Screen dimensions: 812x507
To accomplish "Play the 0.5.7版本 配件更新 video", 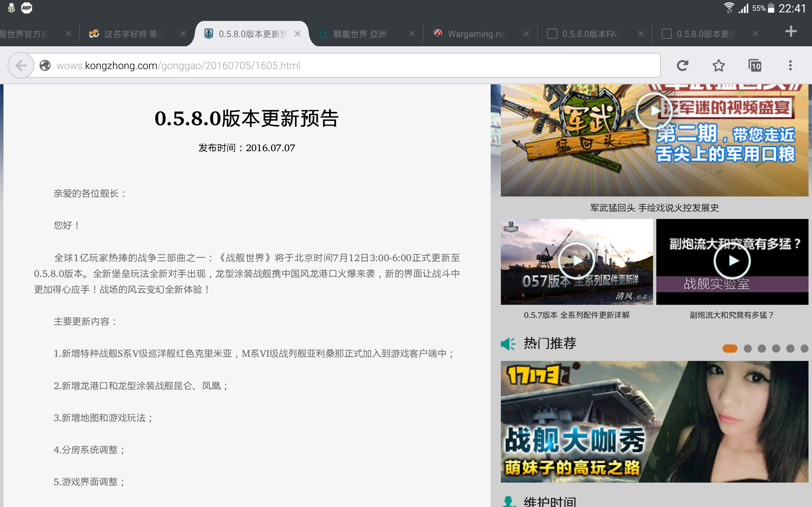I will point(576,260).
